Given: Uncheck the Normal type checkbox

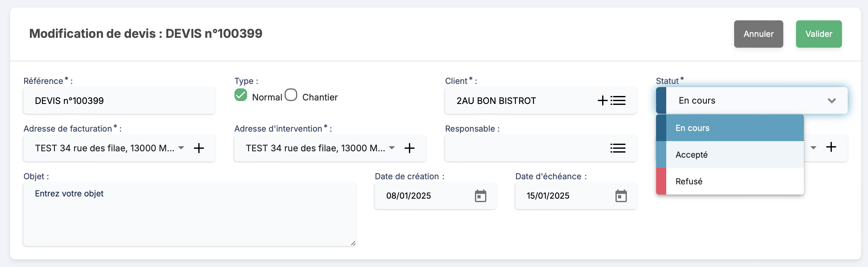Looking at the screenshot, I should pyautogui.click(x=241, y=95).
